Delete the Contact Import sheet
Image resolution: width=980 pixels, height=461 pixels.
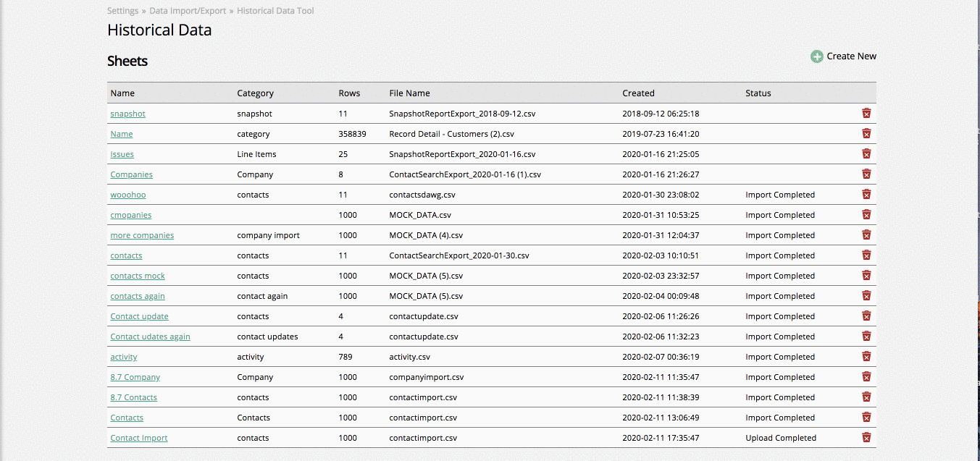tap(866, 438)
